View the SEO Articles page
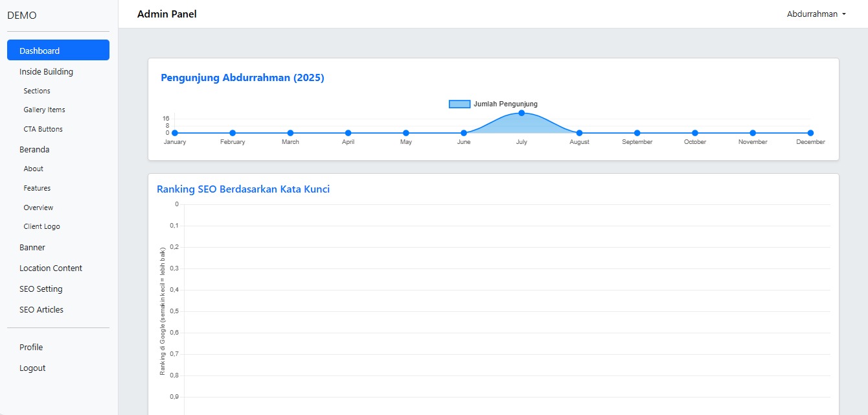Viewport: 868px width, 415px height. click(x=41, y=309)
